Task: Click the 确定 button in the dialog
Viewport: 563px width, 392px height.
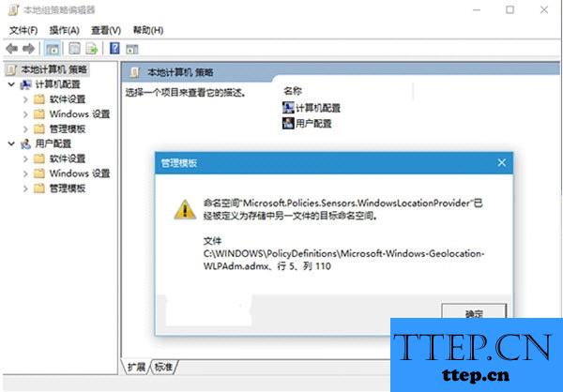Action: tap(474, 310)
